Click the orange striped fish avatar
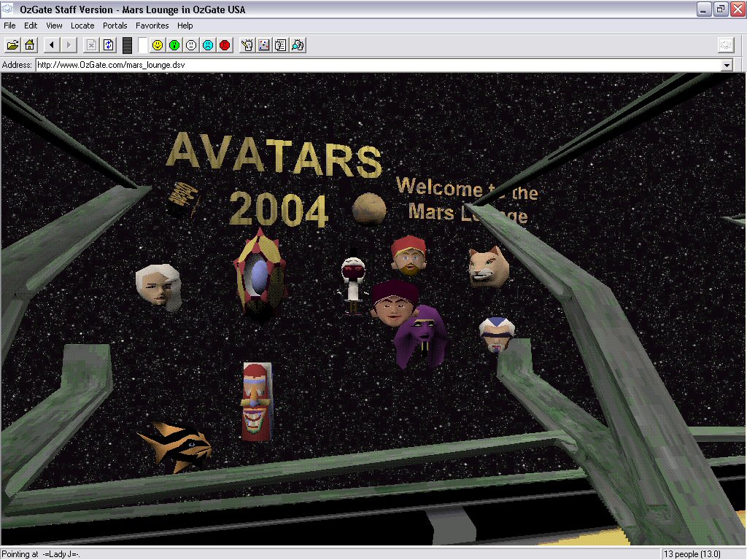Viewport: 747px width, 560px height. pos(177,444)
